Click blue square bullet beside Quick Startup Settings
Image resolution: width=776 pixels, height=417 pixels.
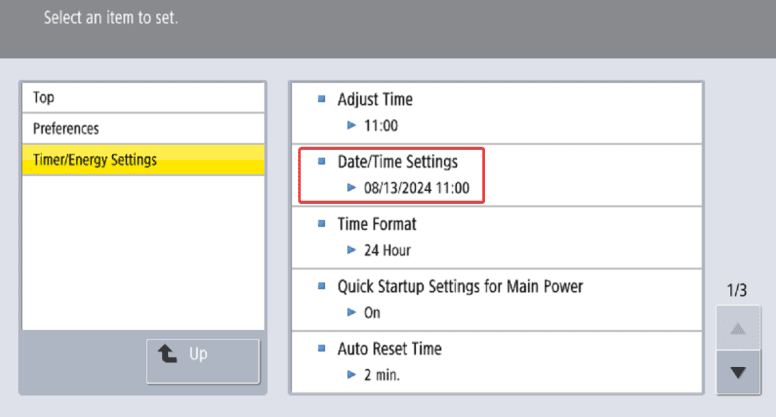coord(322,286)
